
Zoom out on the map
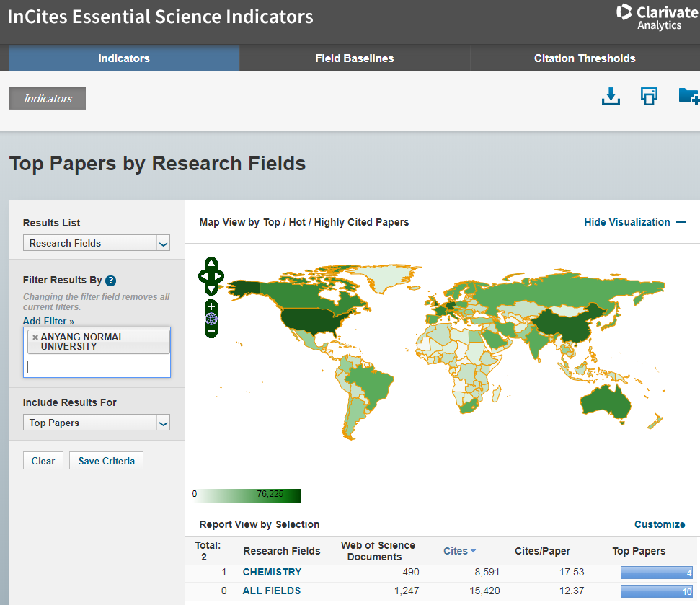211,330
